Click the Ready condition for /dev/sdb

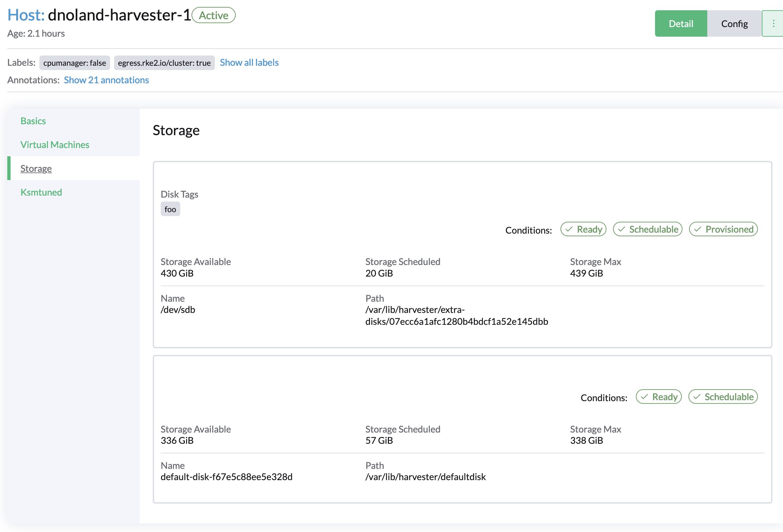583,229
